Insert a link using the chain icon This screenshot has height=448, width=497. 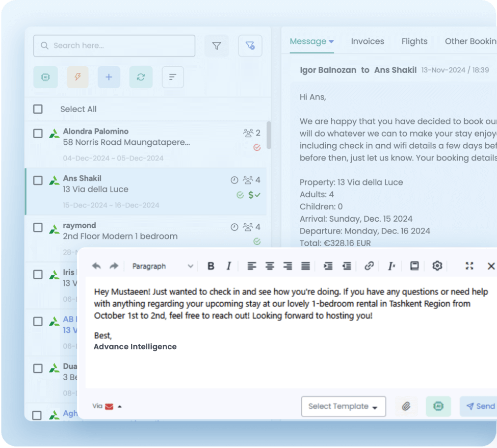coord(369,266)
